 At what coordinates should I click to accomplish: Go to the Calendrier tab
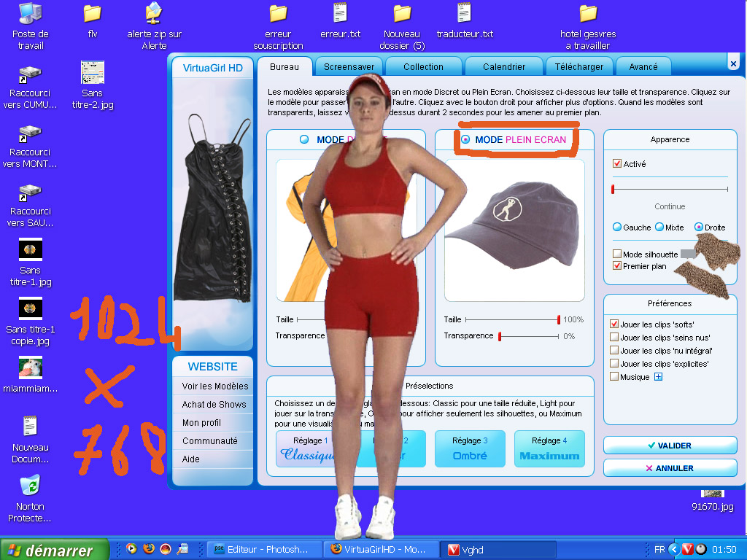coord(504,66)
